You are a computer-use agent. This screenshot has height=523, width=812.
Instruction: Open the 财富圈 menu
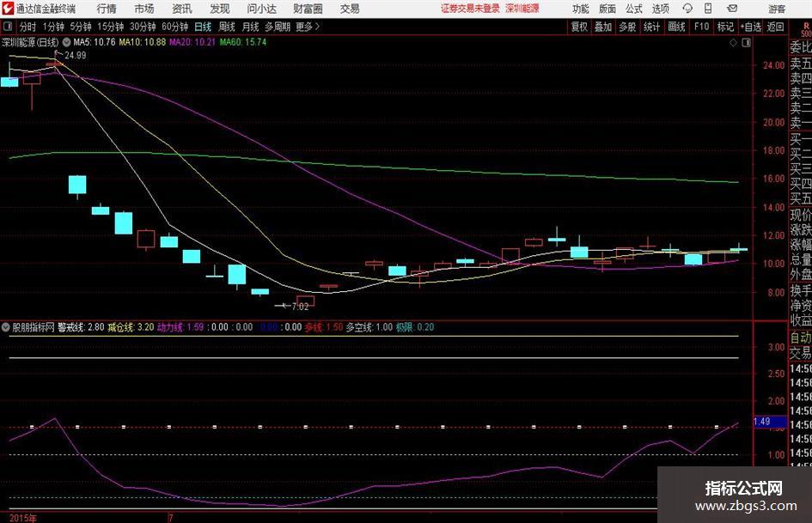(x=308, y=9)
